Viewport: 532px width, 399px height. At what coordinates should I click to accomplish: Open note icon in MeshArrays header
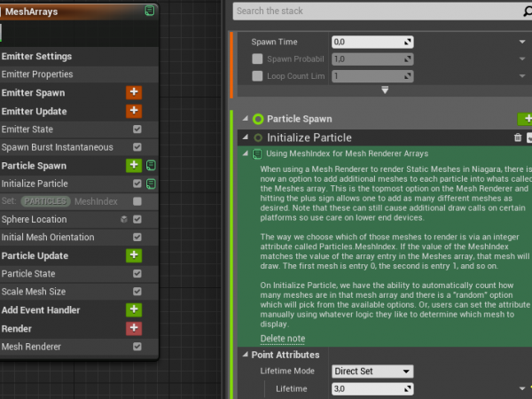click(150, 11)
